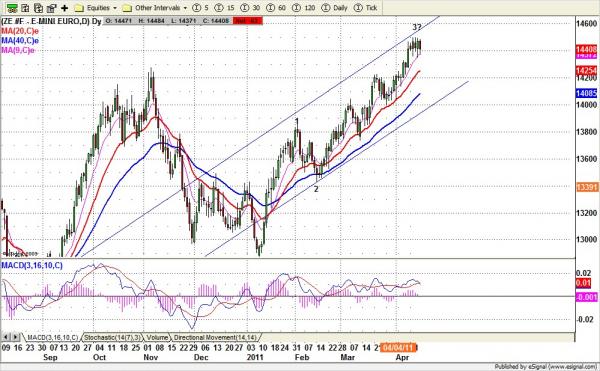Click the '1' wave label at the late-January peak
This screenshot has width=600, height=371.
(x=297, y=122)
